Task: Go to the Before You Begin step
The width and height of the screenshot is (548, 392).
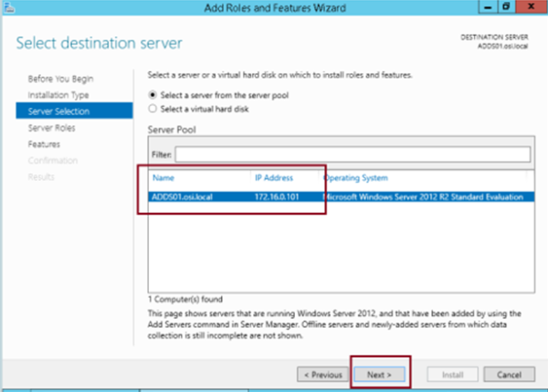Action: (60, 79)
